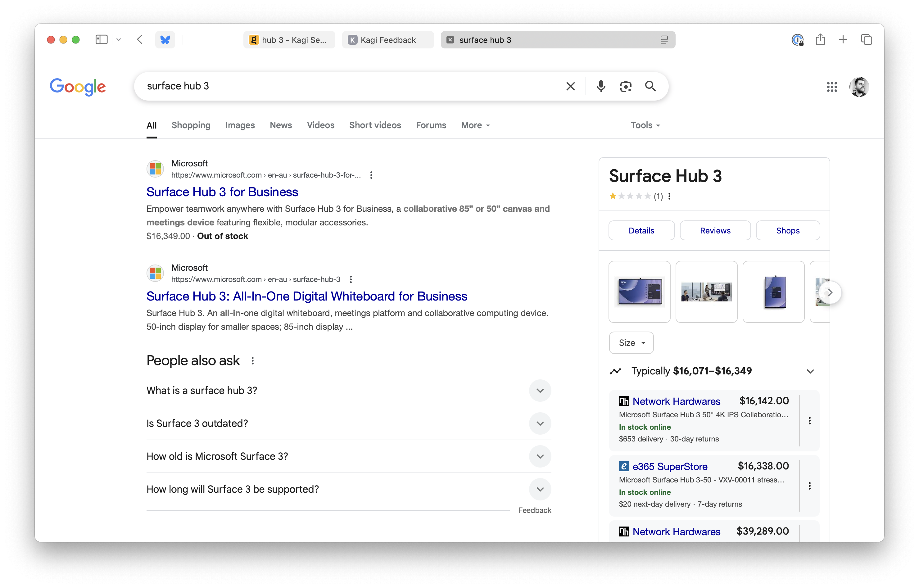Expand "Is Surface 3 outdated?" question
The width and height of the screenshot is (919, 588).
(540, 423)
